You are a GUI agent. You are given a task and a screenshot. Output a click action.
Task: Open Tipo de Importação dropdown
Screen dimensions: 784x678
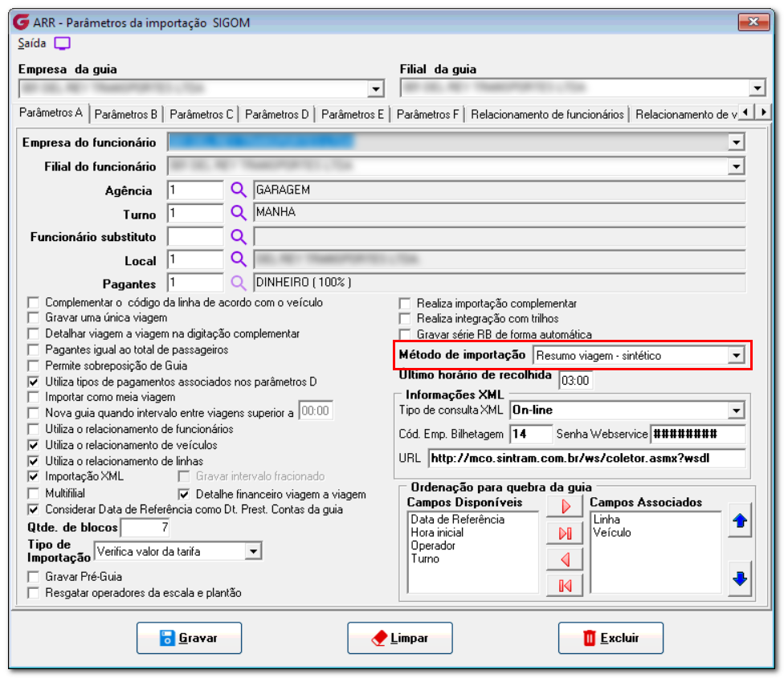coord(254,552)
